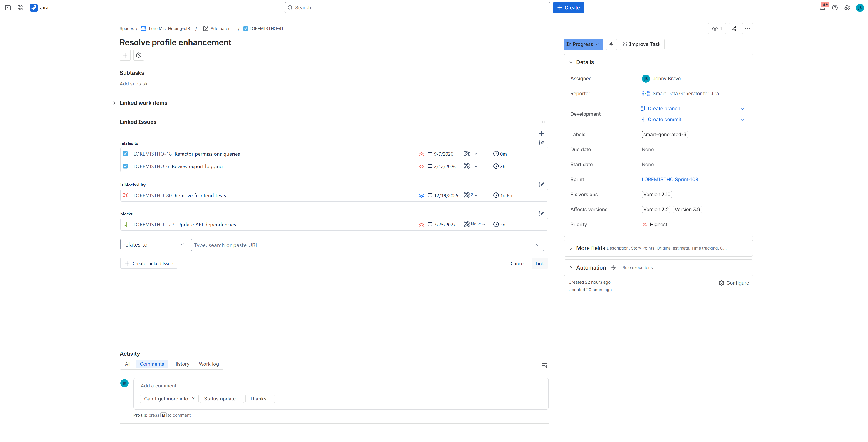Viewport: 868px width, 442px height.
Task: Open the app switcher grid icon
Action: 20,8
